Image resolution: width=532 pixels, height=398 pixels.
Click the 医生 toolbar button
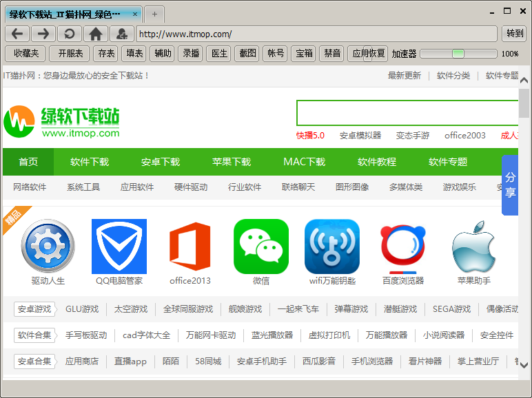219,54
